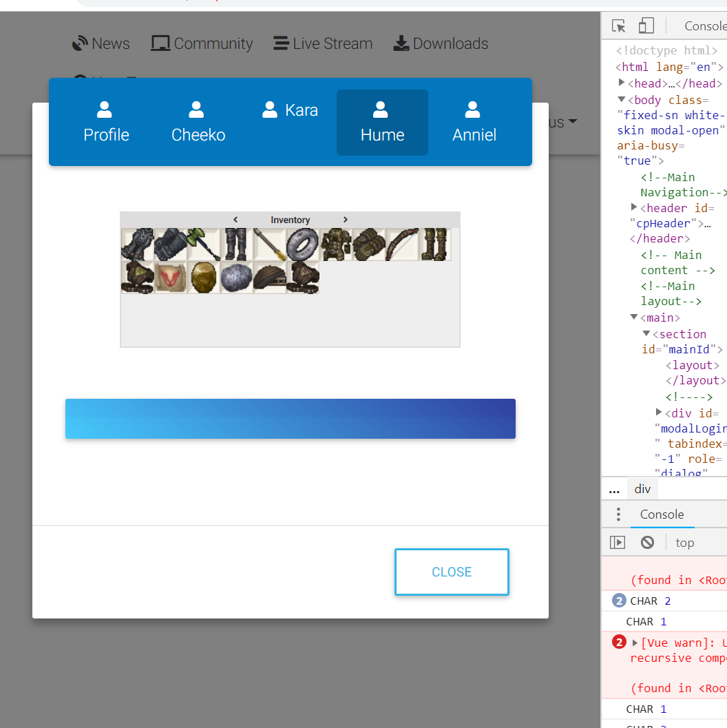Clear the console with the ban icon
Viewport: 727px width, 728px height.
coord(647,543)
